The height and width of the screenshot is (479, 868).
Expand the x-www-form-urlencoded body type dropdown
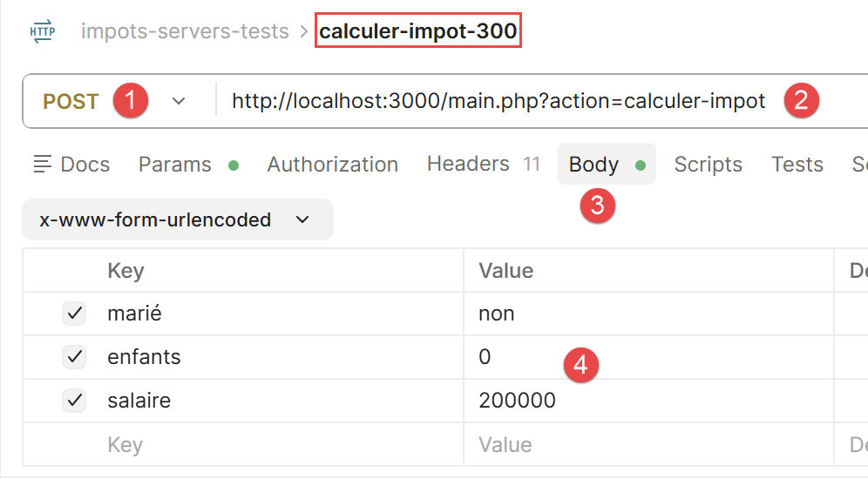point(178,219)
